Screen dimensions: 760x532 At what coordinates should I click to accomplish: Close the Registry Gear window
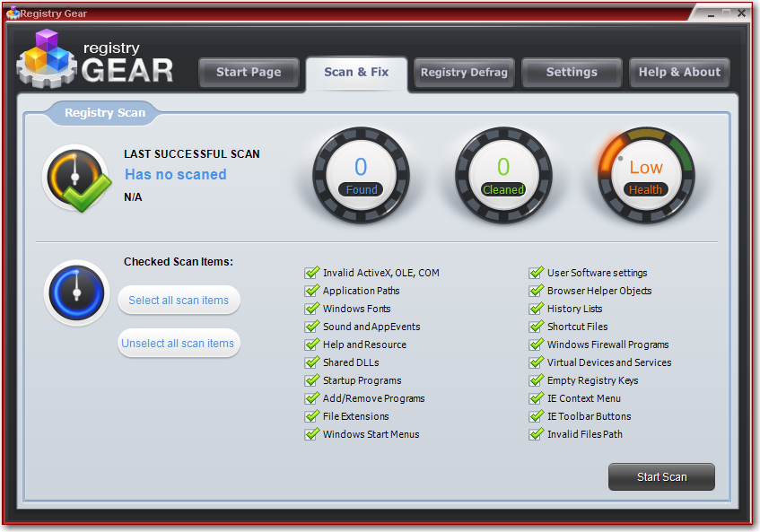point(741,13)
